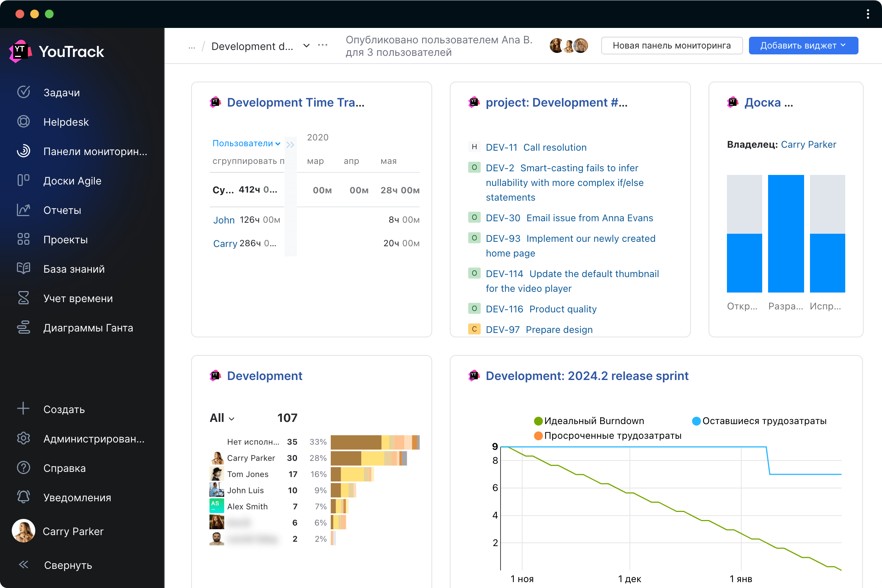Open База знаний section
This screenshot has width=882, height=588.
pos(74,268)
